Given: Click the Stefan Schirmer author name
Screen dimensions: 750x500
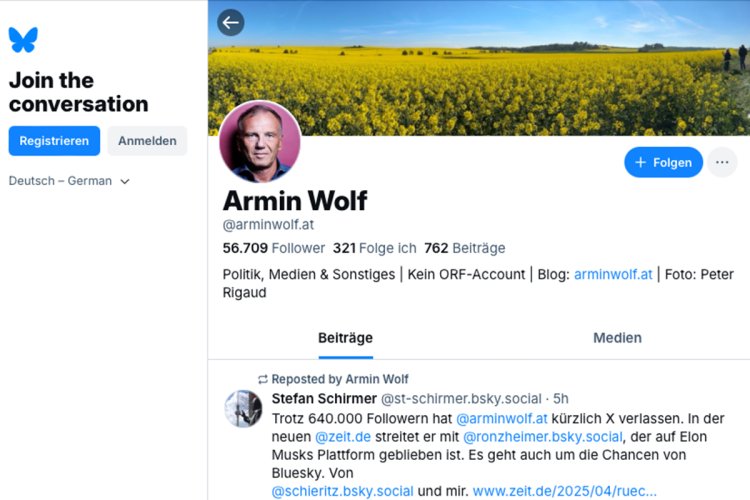Looking at the screenshot, I should click(x=323, y=398).
